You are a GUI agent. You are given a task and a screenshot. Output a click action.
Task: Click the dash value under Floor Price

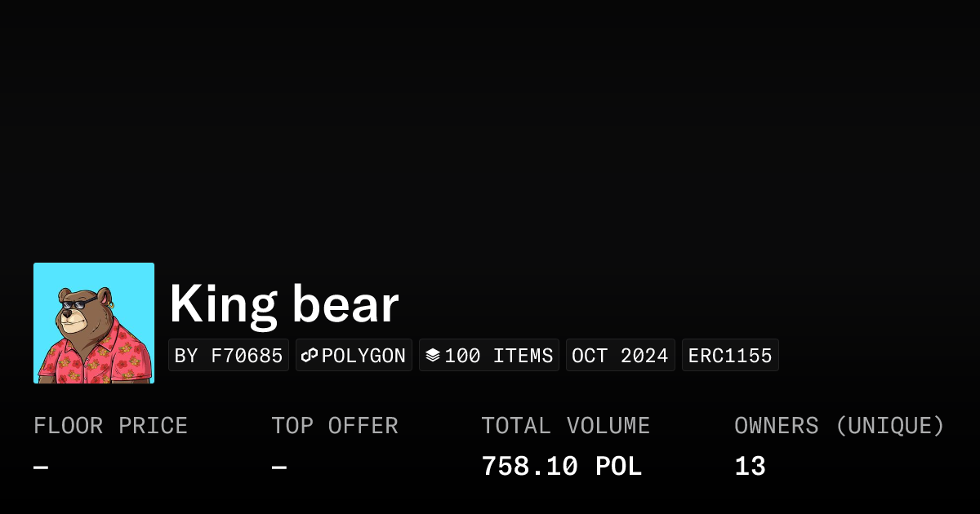(41, 467)
